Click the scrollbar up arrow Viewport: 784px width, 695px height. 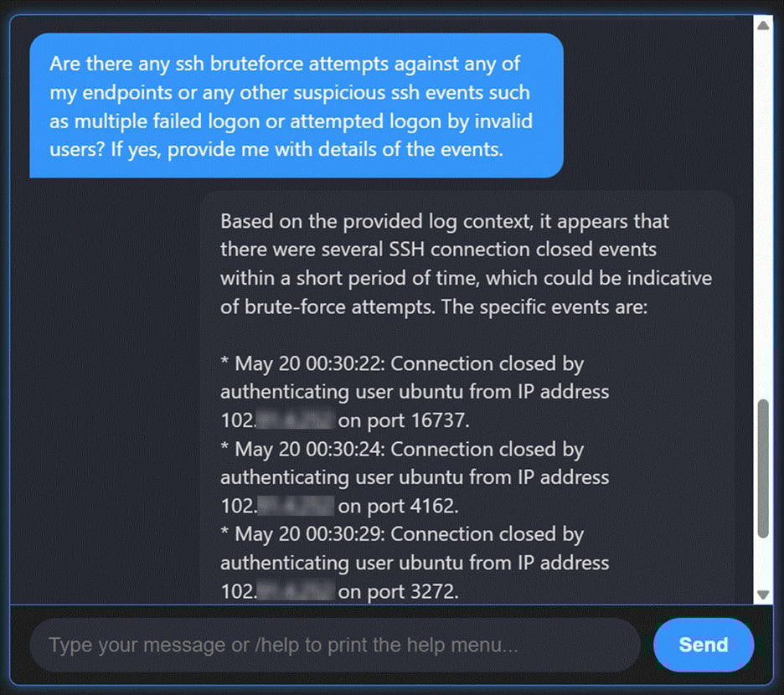(x=762, y=25)
